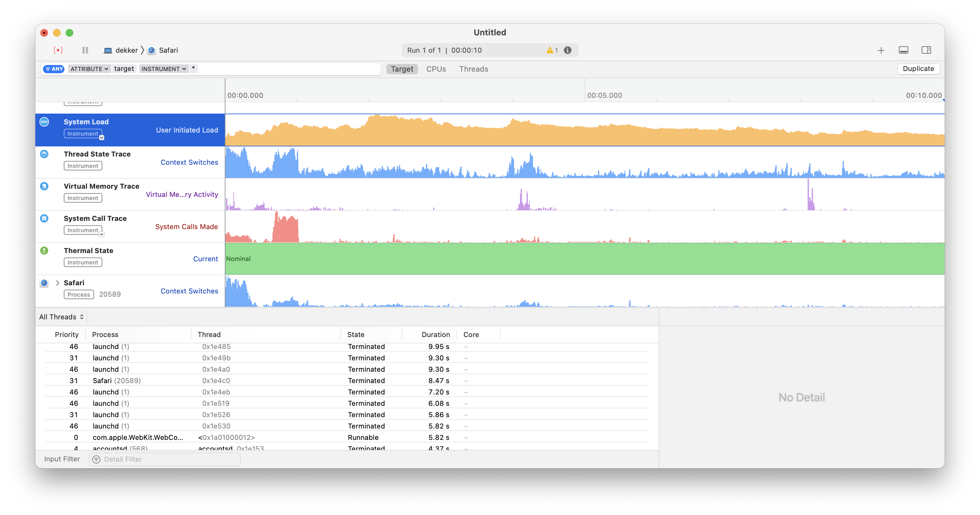Open the warning triangle indicator
The image size is (980, 515).
[x=550, y=50]
